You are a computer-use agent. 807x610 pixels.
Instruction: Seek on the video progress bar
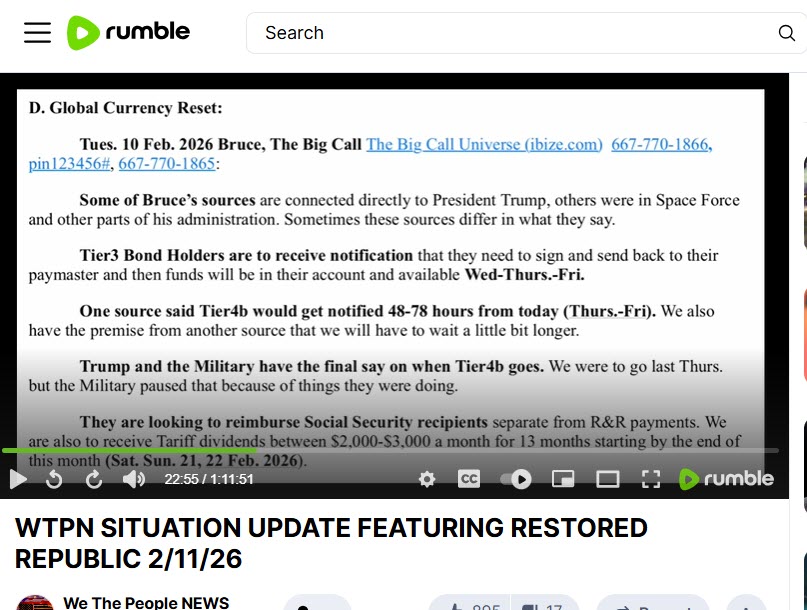[x=390, y=450]
